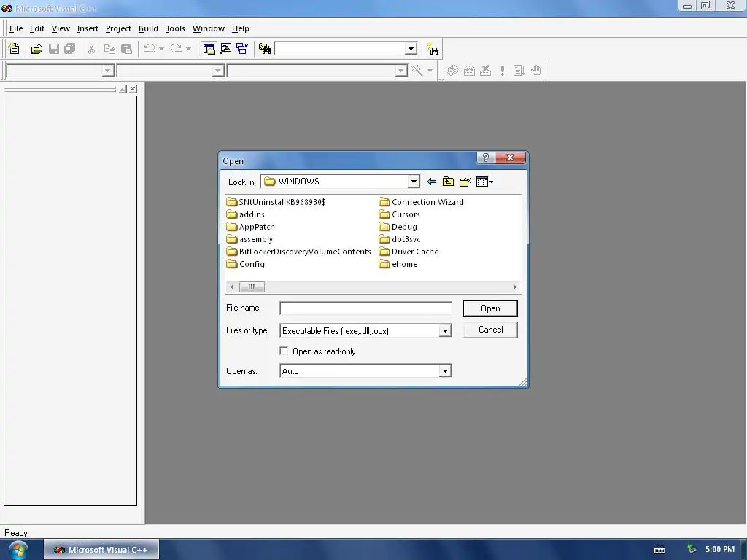Viewport: 747px width, 560px height.
Task: Select the $NtUninstallKB968930$ folder
Action: (276, 202)
